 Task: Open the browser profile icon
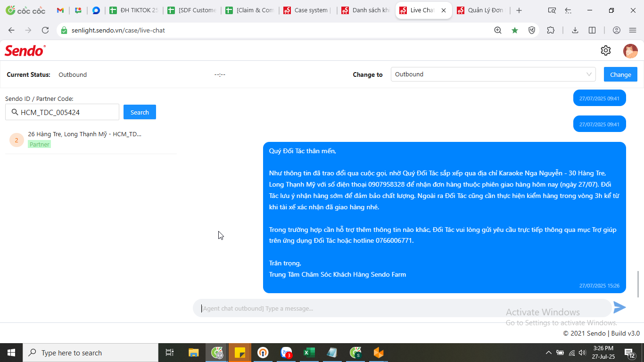[617, 30]
